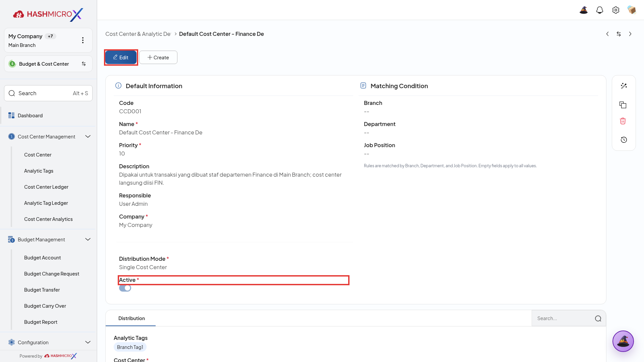
Task: Open Dashboard from the sidebar
Action: (x=48, y=115)
